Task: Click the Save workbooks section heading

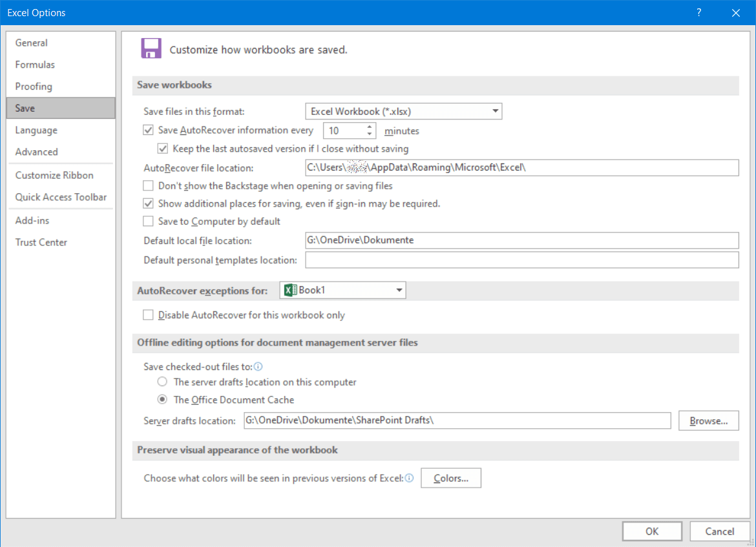Action: point(174,85)
